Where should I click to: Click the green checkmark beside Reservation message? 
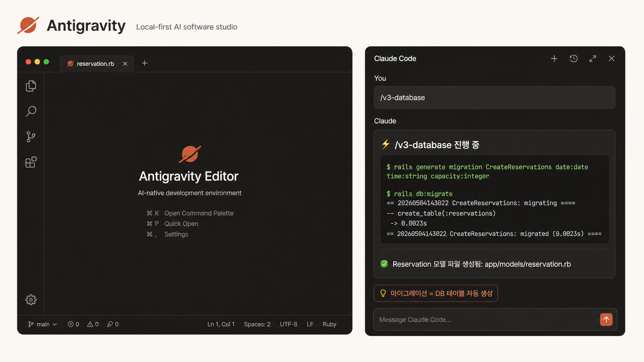point(384,264)
